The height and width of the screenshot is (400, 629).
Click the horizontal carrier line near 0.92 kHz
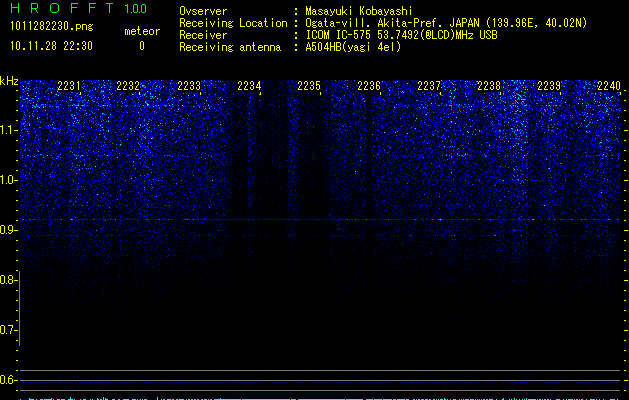click(x=320, y=219)
